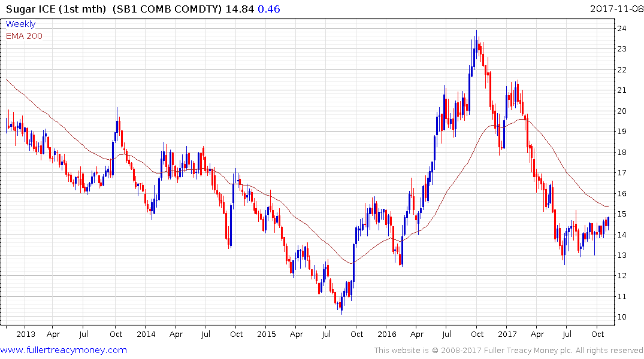Click the y-axis label 12
The height and width of the screenshot is (359, 644).
(622, 276)
